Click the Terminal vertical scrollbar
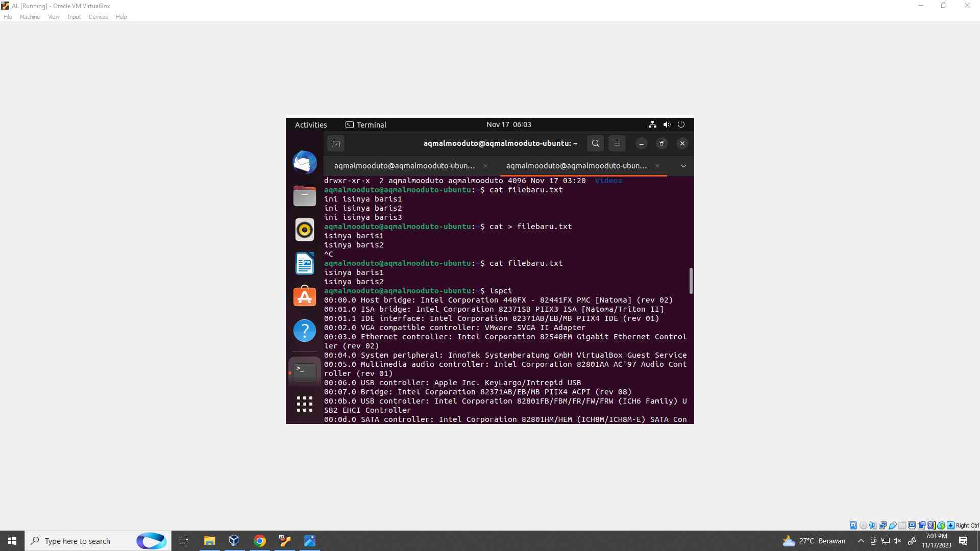This screenshot has width=980, height=551. point(691,281)
